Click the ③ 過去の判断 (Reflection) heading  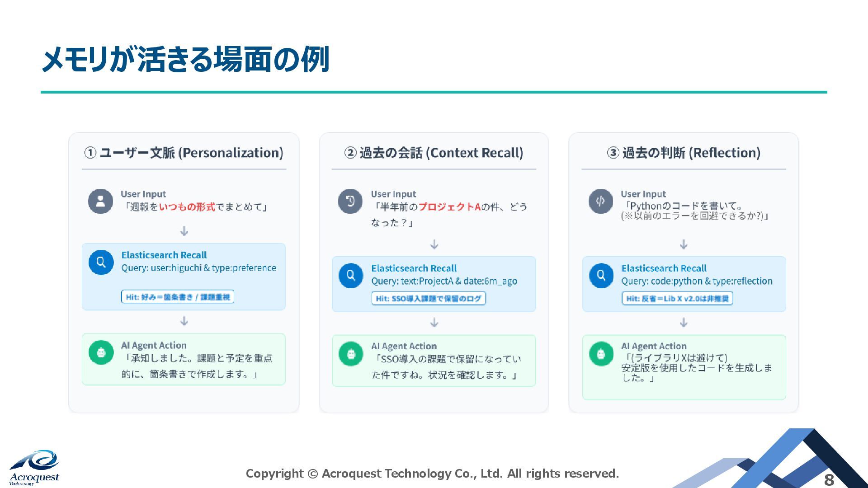click(x=684, y=153)
